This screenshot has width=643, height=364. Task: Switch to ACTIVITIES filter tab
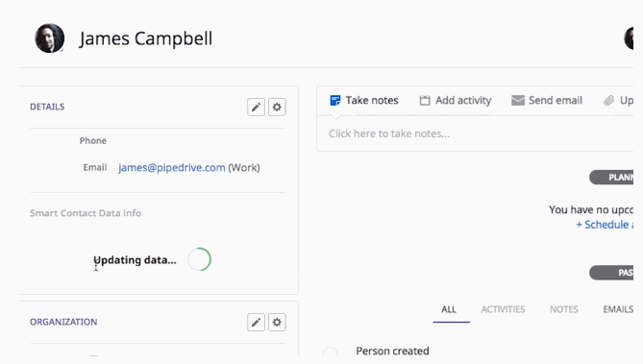pos(503,309)
